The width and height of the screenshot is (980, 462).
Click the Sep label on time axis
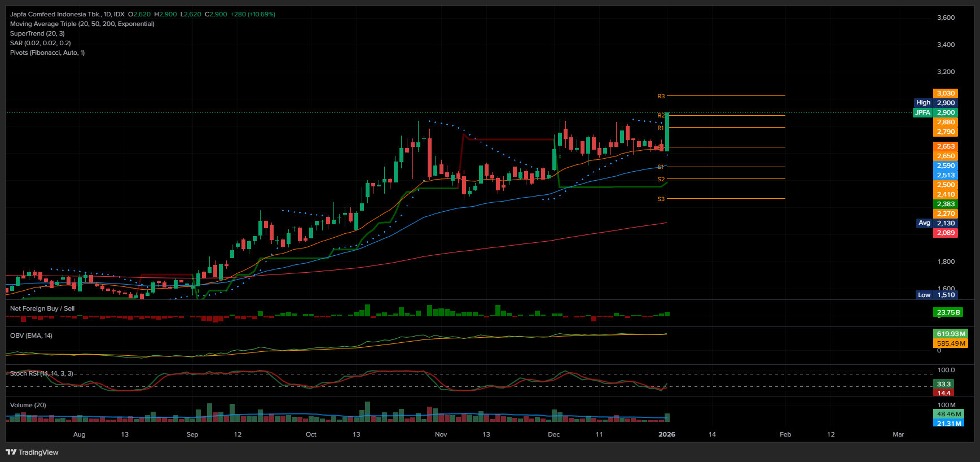pos(192,434)
